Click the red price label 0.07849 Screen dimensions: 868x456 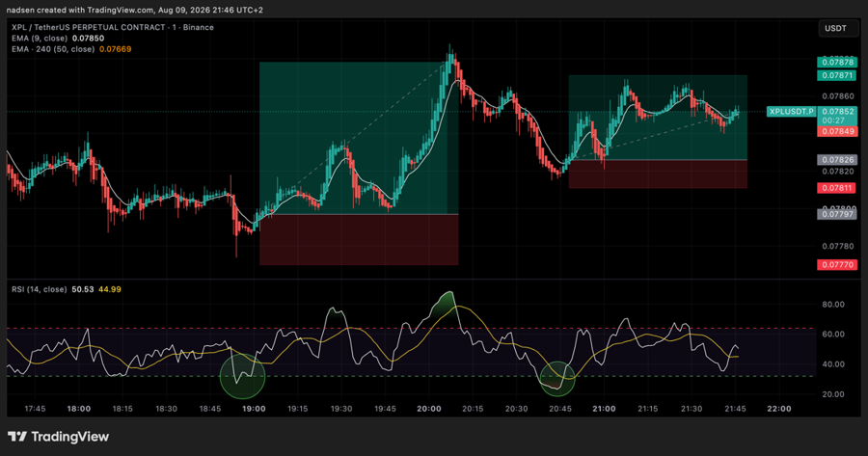click(x=837, y=132)
